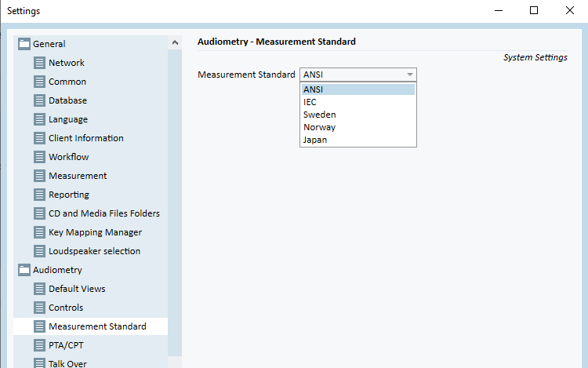Click the Audiometry folder icon
Viewport: 588px width, 368px height.
[x=24, y=270]
